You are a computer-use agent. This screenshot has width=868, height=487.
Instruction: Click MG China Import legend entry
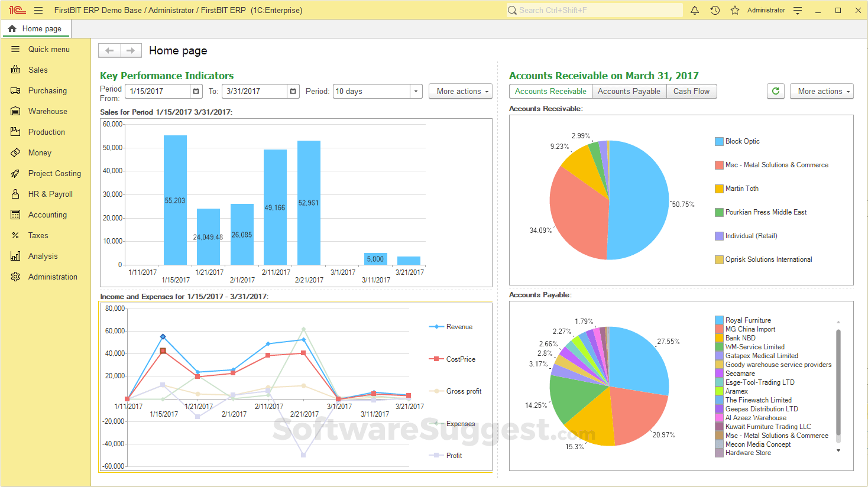tap(745, 329)
